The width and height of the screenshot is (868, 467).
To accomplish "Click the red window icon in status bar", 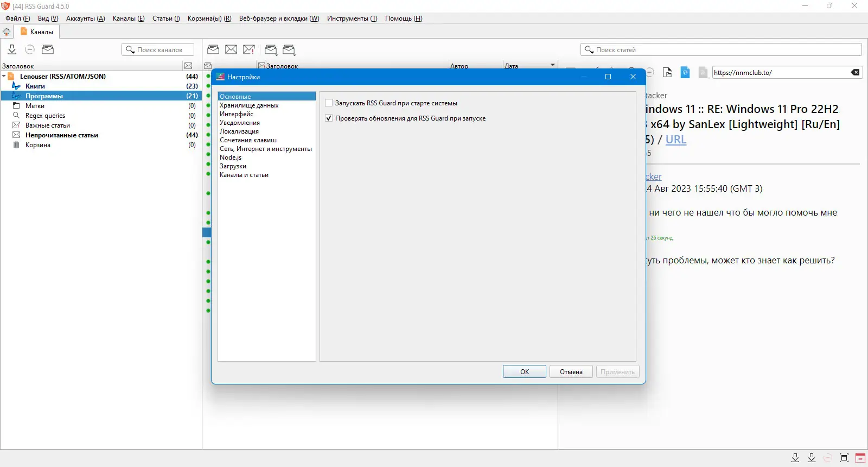I will pyautogui.click(x=860, y=458).
